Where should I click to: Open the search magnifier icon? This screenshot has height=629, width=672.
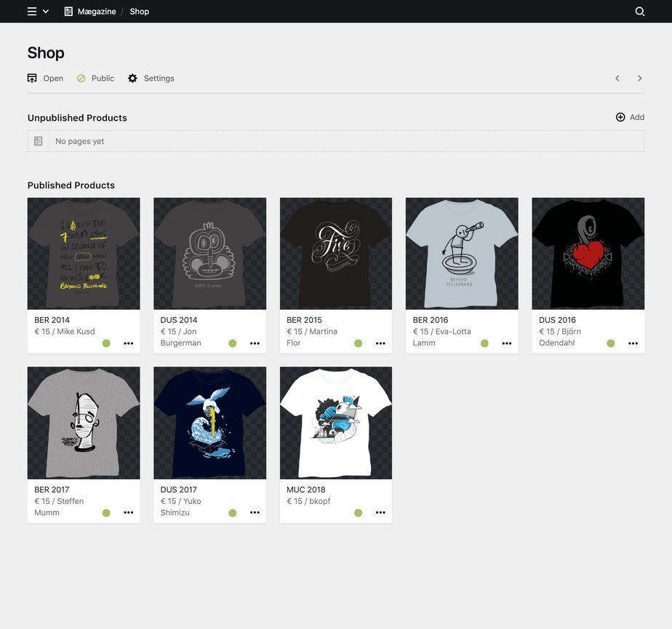(x=640, y=12)
